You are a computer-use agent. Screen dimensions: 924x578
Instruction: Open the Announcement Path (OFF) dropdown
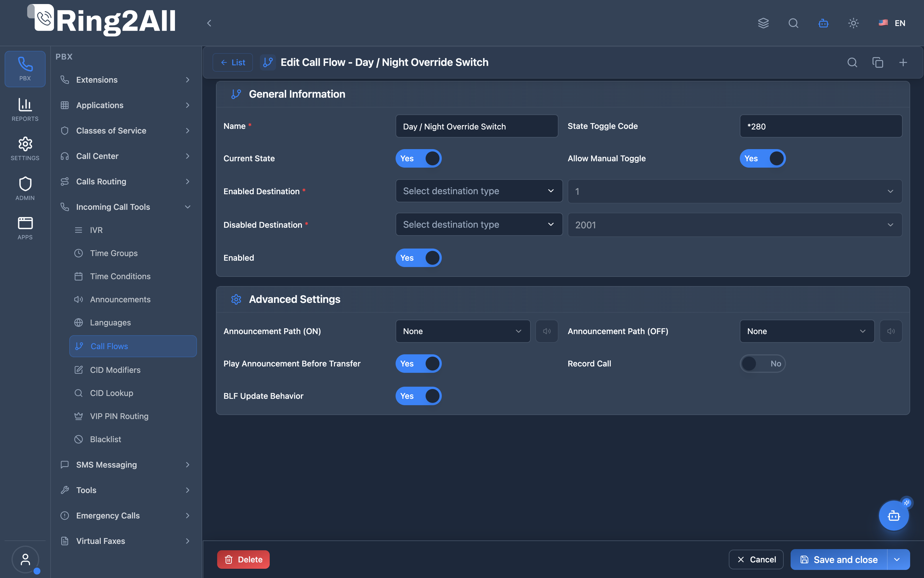coord(807,331)
